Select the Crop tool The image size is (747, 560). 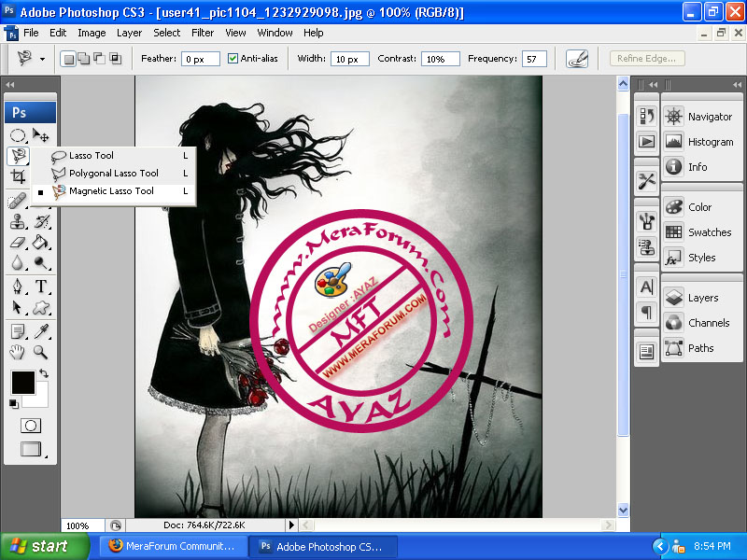[18, 176]
